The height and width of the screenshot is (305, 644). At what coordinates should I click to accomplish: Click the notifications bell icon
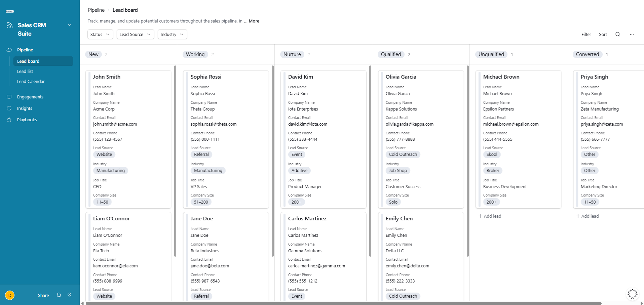59,295
